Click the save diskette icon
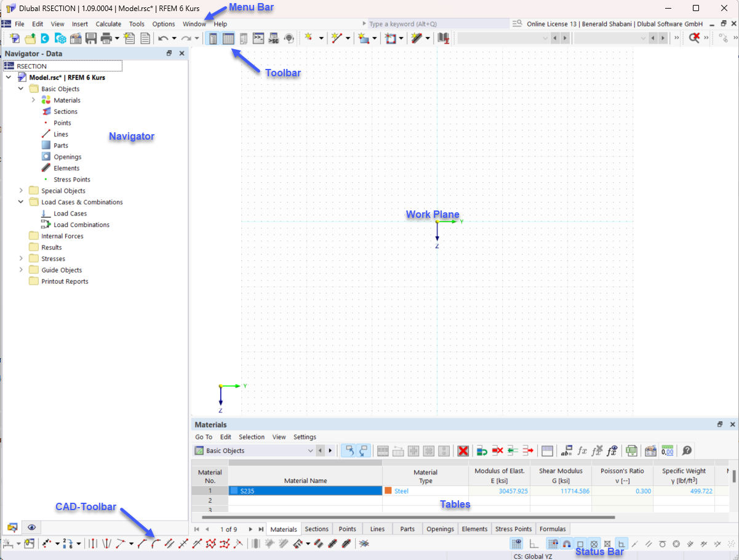 (x=90, y=38)
